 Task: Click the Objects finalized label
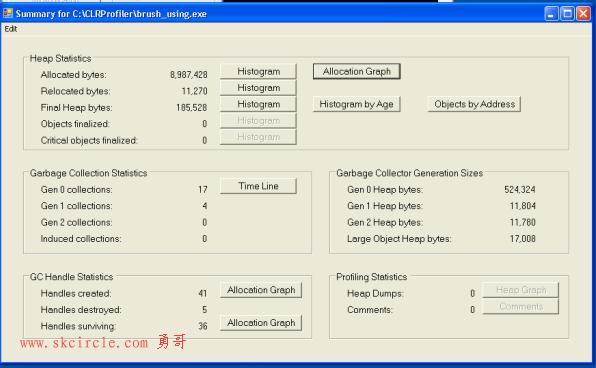point(75,124)
